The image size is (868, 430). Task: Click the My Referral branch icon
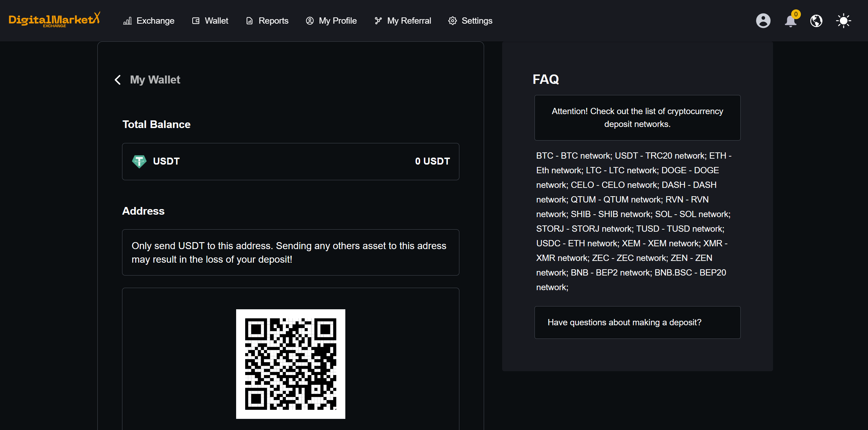(x=378, y=21)
